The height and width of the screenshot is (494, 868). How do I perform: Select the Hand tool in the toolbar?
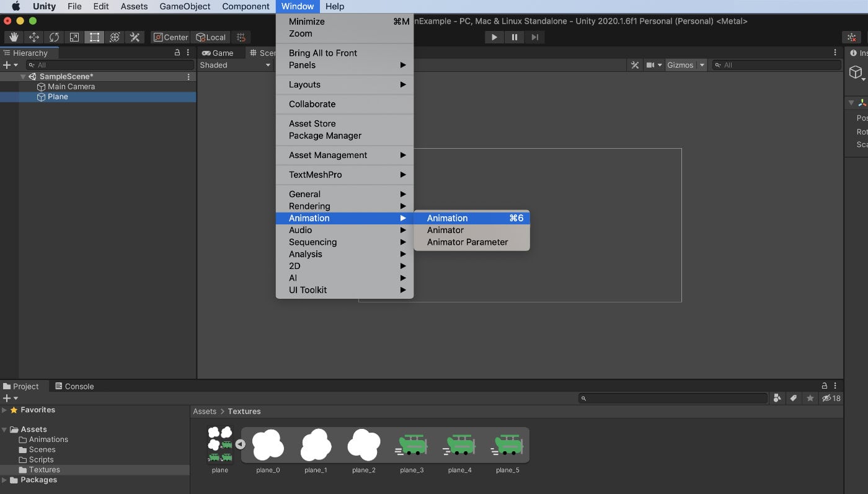point(14,37)
